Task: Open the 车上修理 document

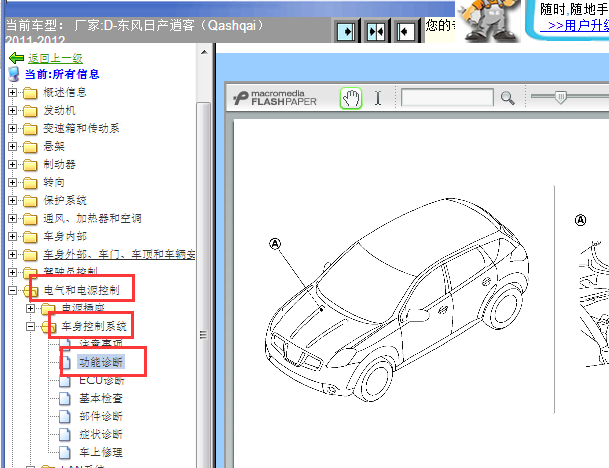Action: tap(101, 452)
